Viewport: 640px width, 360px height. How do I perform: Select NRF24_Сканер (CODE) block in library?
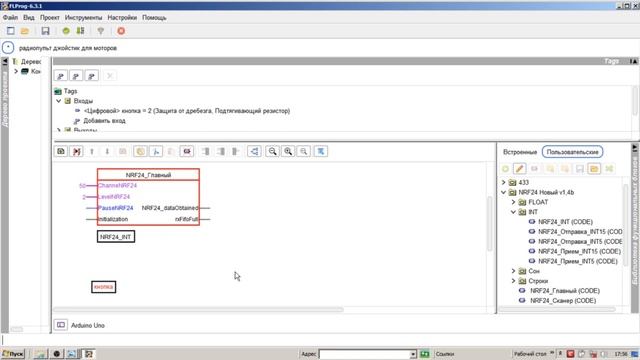tap(563, 300)
